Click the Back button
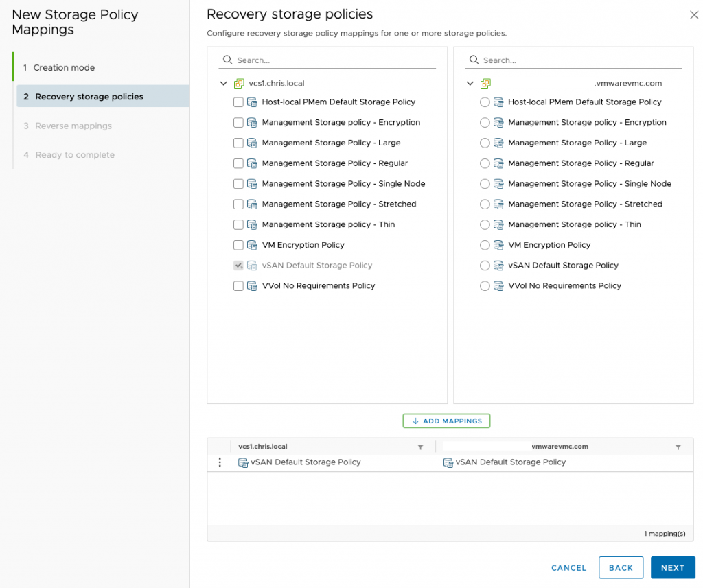This screenshot has width=703, height=588. pyautogui.click(x=621, y=568)
